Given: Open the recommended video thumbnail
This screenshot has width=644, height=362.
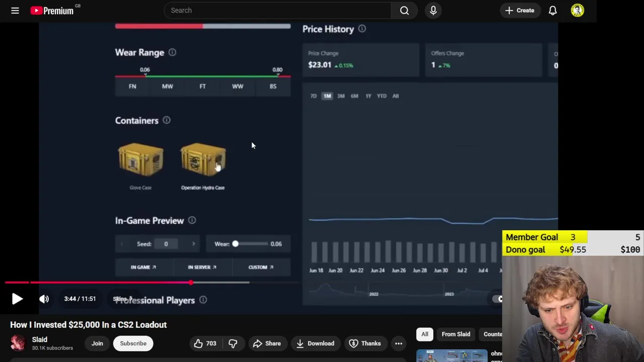Looking at the screenshot, I should [452, 355].
